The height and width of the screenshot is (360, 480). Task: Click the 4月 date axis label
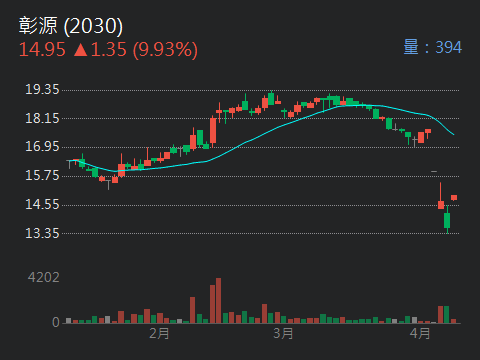click(x=420, y=334)
